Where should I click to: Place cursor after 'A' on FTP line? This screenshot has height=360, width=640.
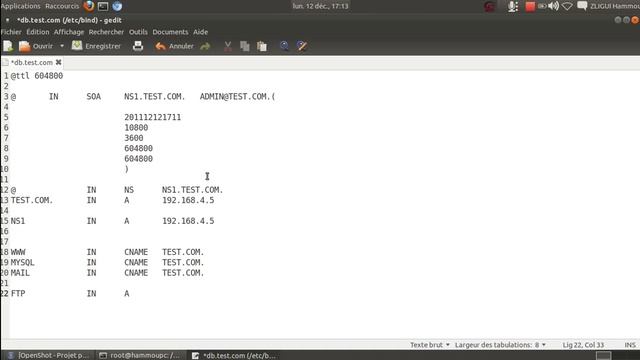coord(130,294)
